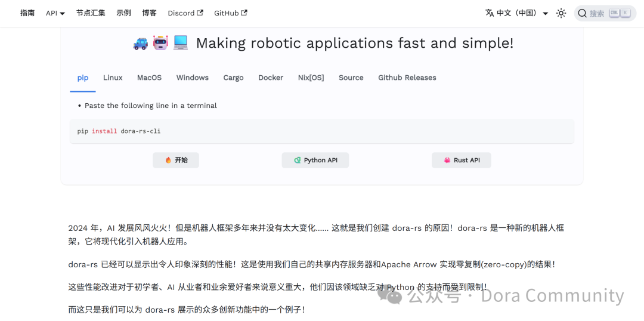Switch to the Cargo tab

point(233,78)
